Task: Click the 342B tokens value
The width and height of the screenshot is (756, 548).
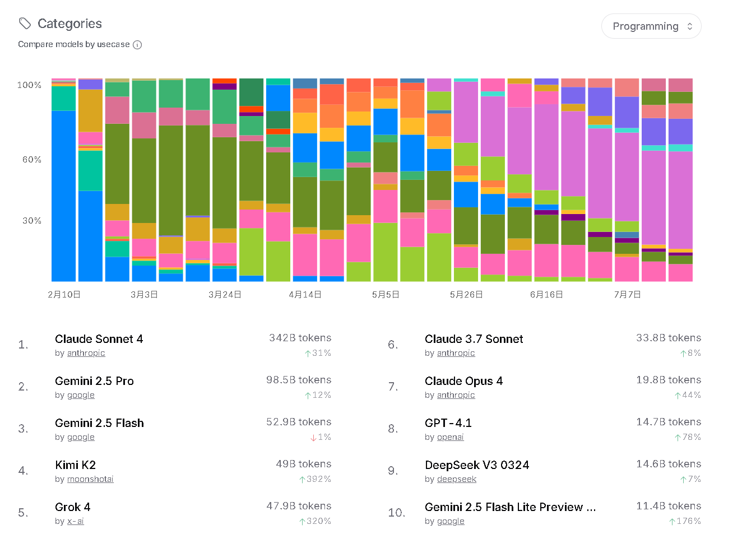Action: pos(300,338)
